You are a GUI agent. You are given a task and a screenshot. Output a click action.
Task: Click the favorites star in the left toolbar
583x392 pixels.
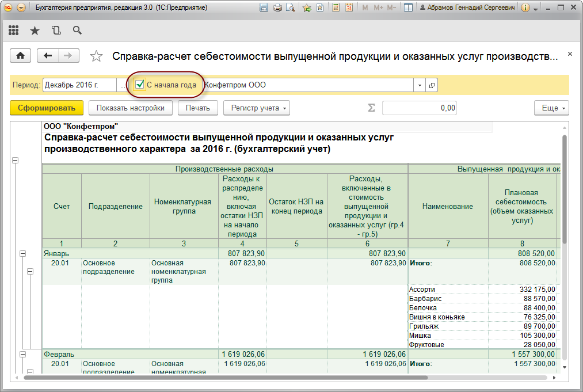(33, 30)
